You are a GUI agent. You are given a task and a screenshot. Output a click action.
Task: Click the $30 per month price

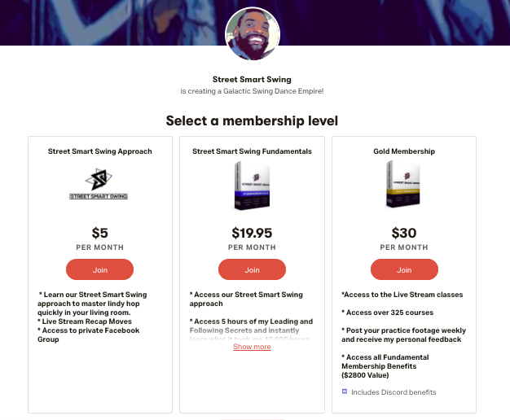pos(404,234)
